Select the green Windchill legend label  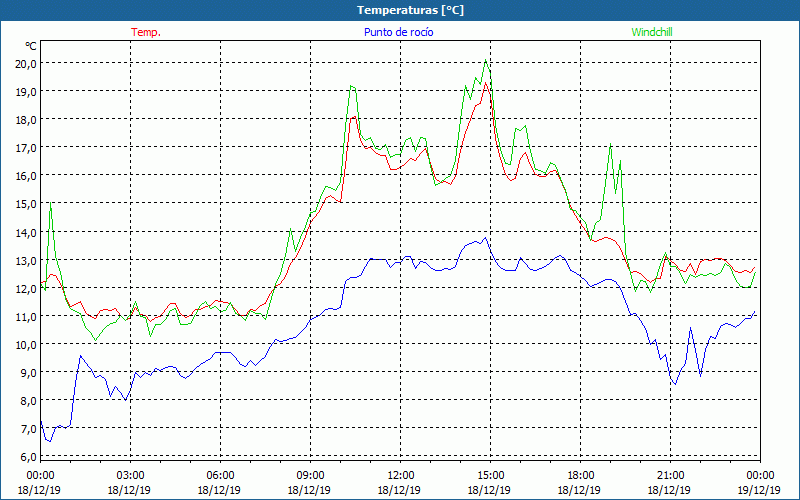click(652, 32)
